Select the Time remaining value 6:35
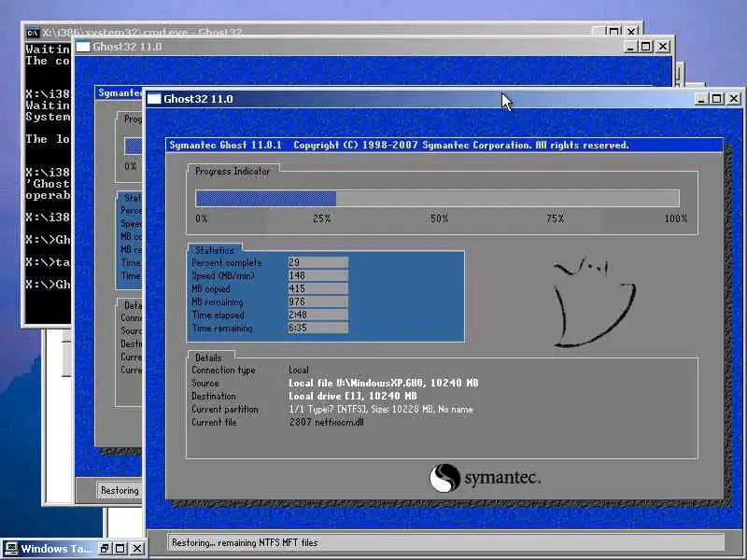The height and width of the screenshot is (560, 747). tap(317, 329)
